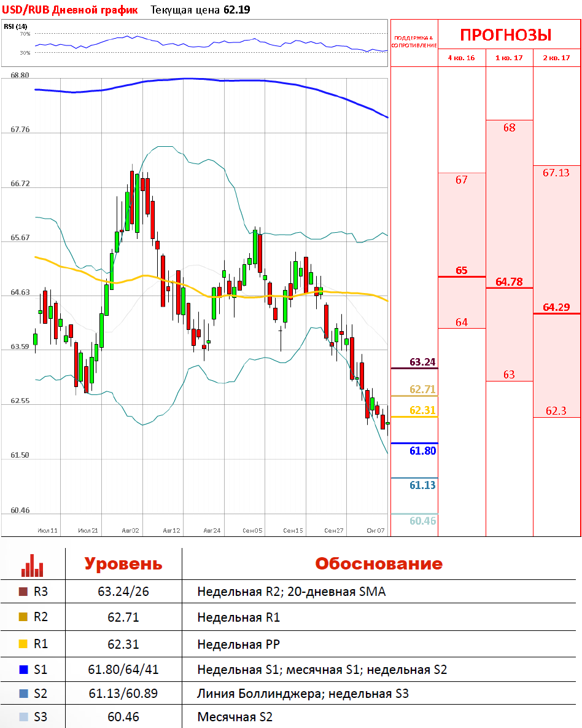
Task: Click the Сен 15 date on time axis
Action: (x=293, y=530)
